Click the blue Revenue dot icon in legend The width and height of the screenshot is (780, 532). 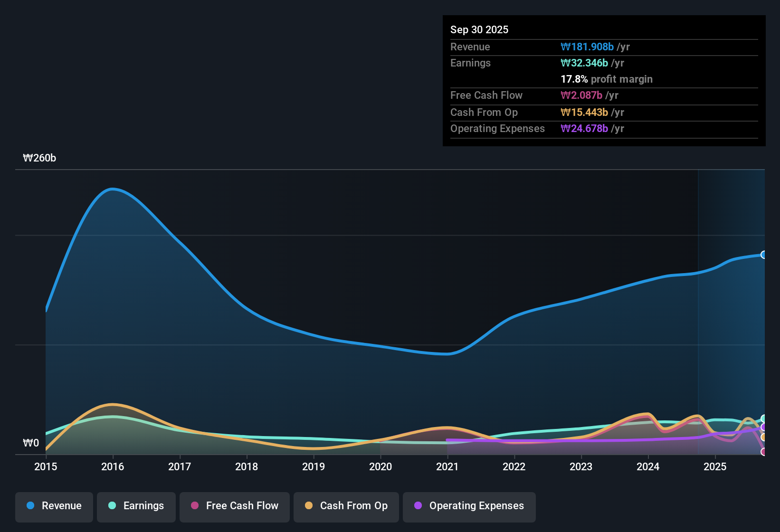(x=30, y=506)
